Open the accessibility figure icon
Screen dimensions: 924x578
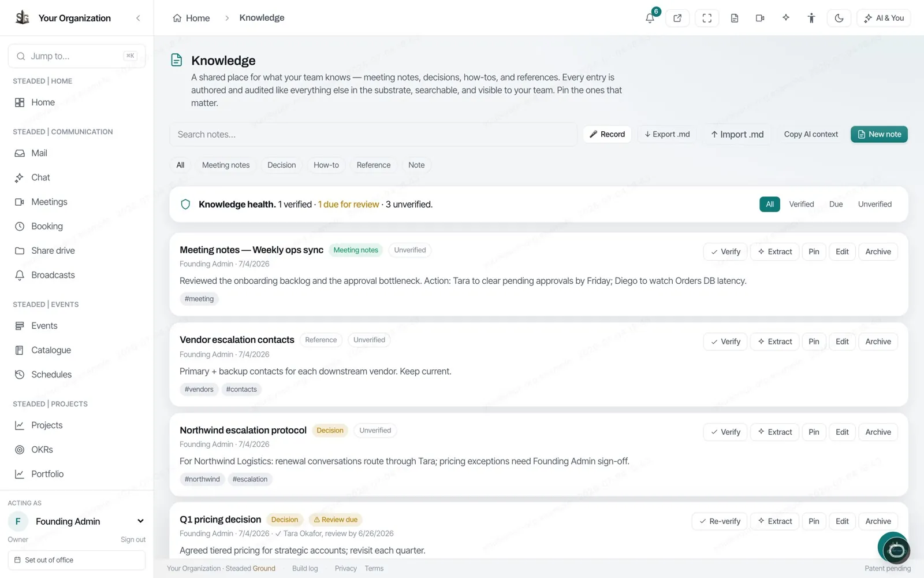coord(811,18)
